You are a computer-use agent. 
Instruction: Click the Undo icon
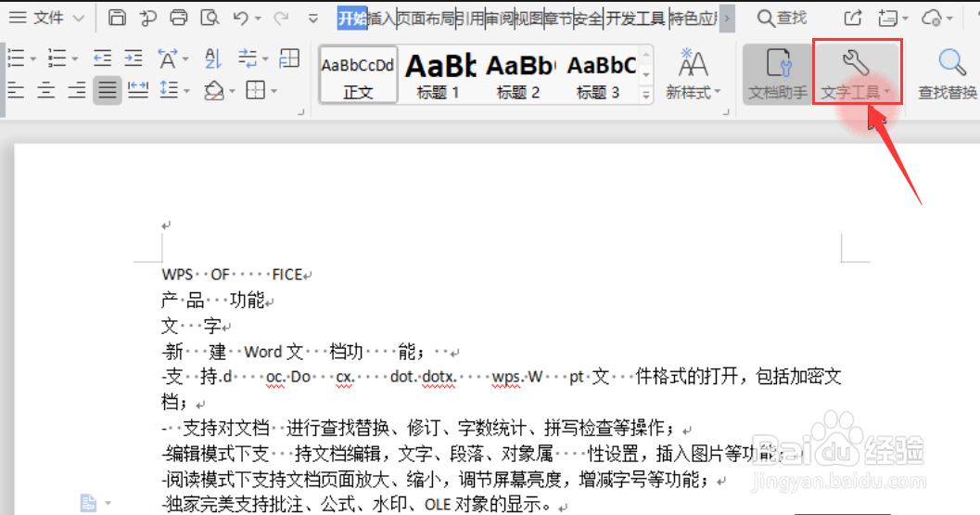coord(241,18)
